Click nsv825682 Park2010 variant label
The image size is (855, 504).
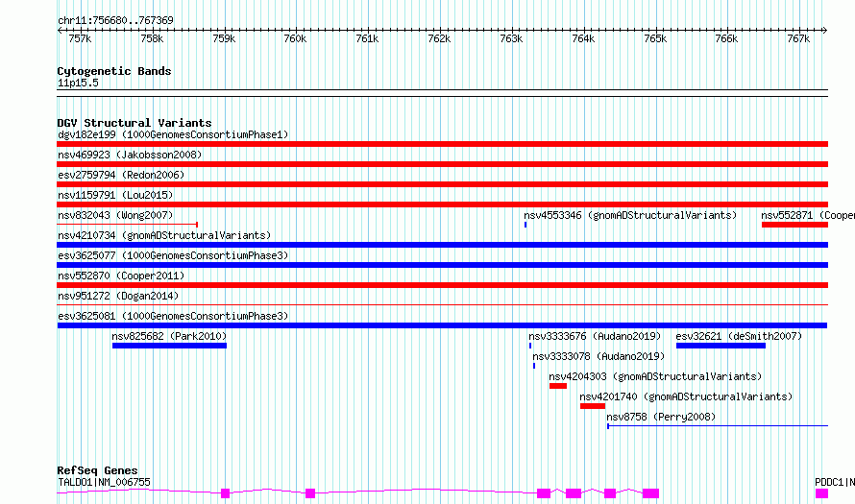click(x=169, y=336)
